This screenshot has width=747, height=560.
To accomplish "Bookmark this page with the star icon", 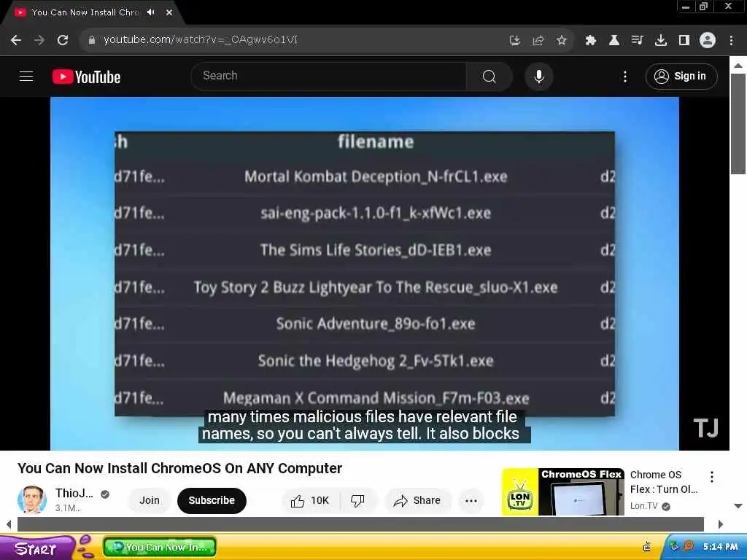I will (x=561, y=41).
